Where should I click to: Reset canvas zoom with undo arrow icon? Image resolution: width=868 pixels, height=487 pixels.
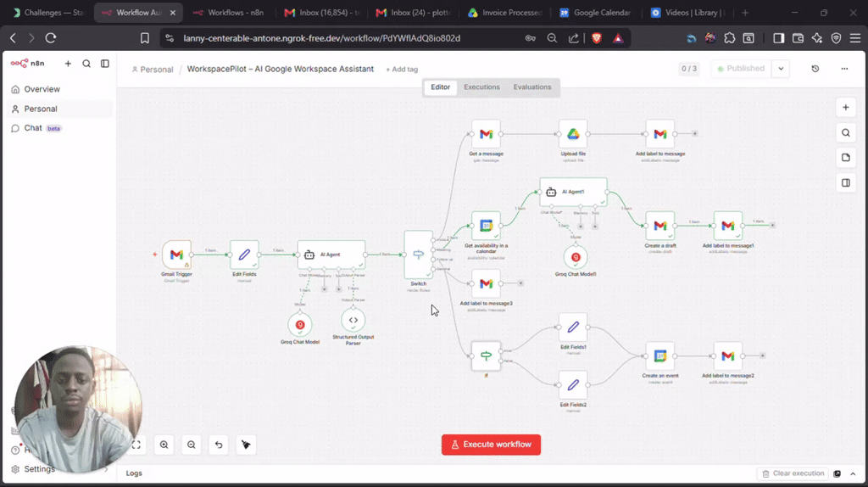point(219,445)
